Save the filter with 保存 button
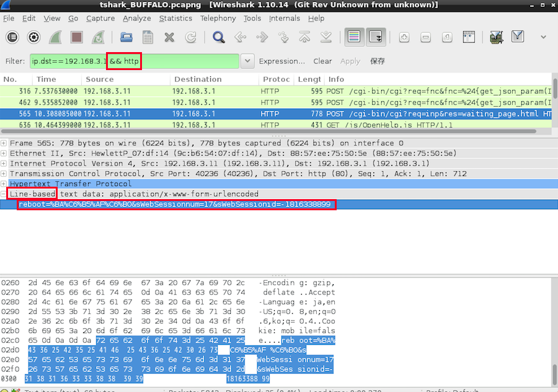The height and width of the screenshot is (392, 558). pos(377,61)
